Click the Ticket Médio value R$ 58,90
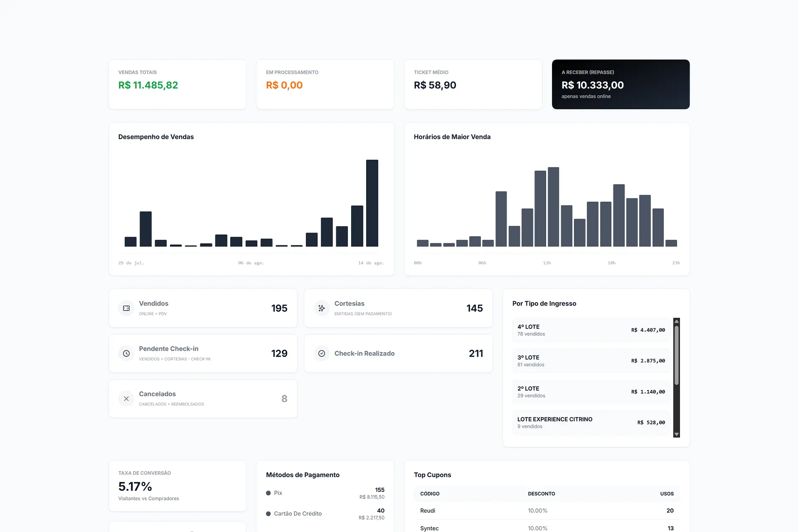The width and height of the screenshot is (798, 532). coord(435,85)
